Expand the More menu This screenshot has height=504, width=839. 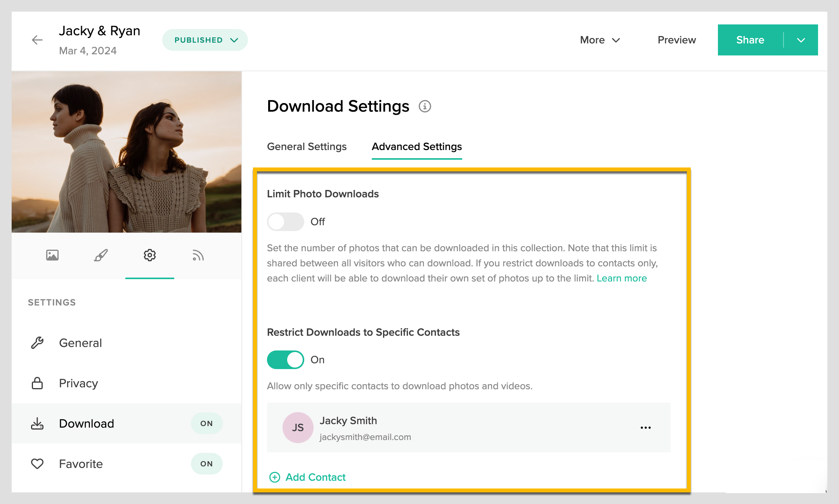point(600,40)
